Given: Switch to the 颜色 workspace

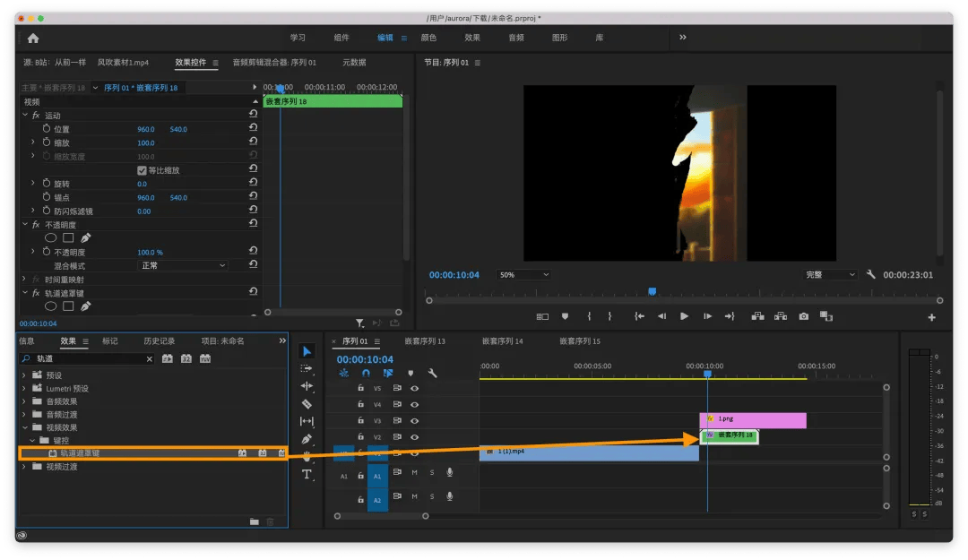Looking at the screenshot, I should pos(428,38).
